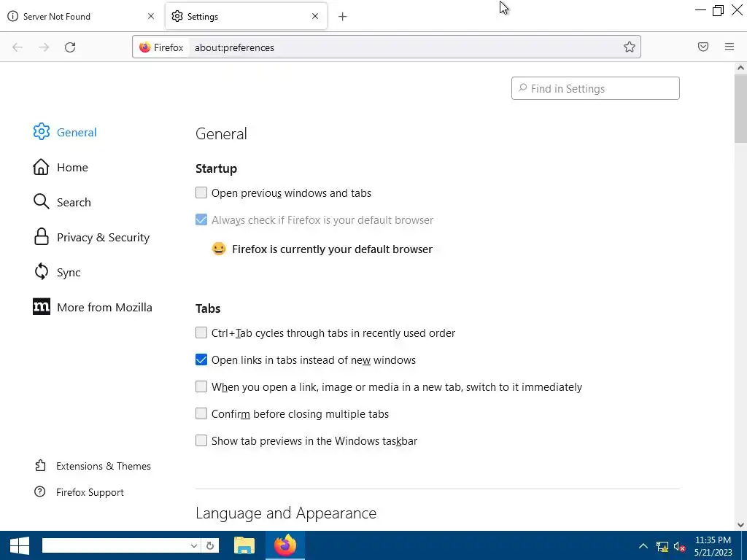
Task: Click the Firefox identity icon in address bar
Action: tap(145, 47)
